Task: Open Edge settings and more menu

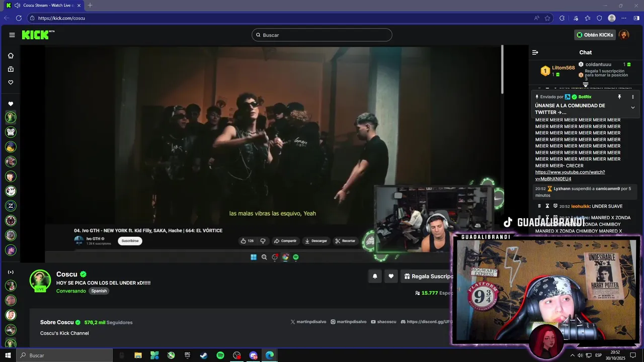Action: [624, 18]
